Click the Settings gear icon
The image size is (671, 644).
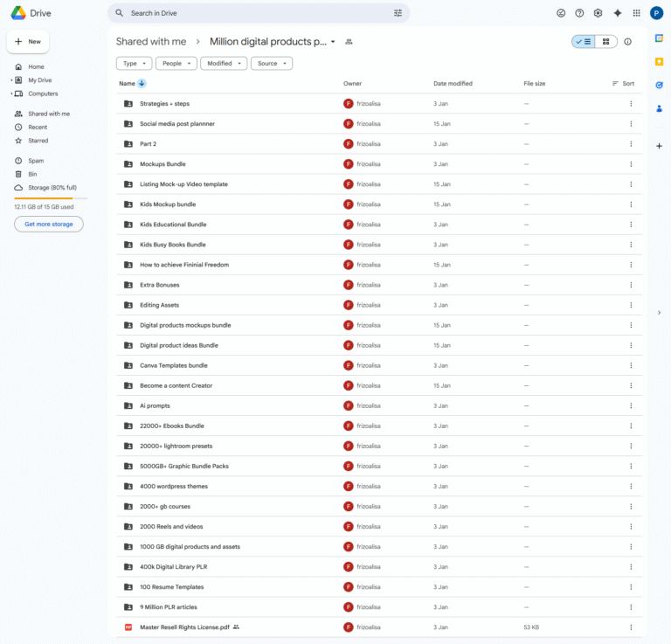coord(598,13)
